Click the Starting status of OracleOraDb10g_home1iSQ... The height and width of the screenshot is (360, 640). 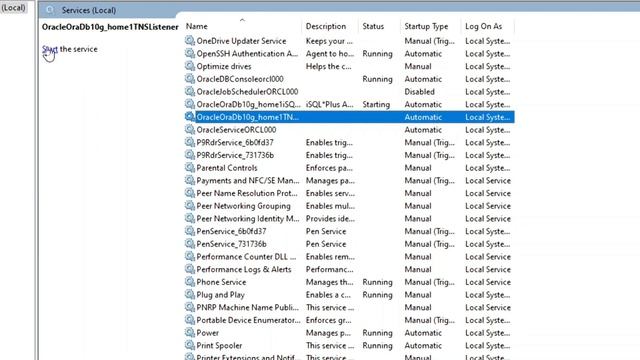click(x=376, y=104)
